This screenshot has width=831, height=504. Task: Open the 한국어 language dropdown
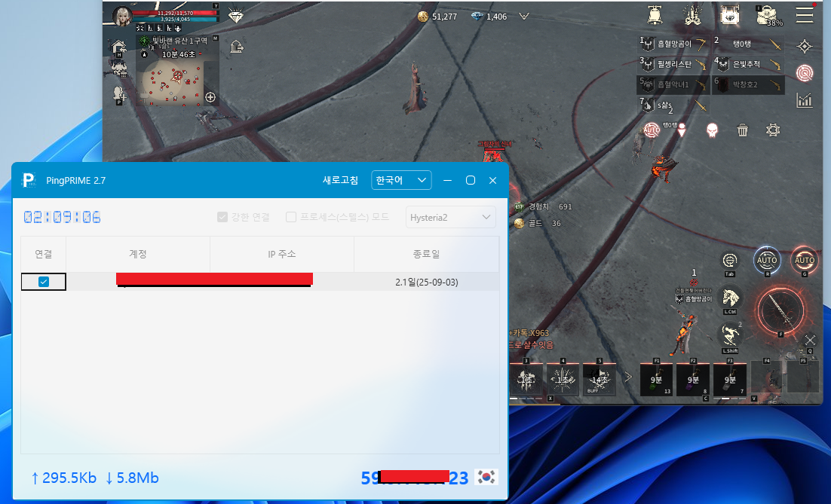coord(401,180)
